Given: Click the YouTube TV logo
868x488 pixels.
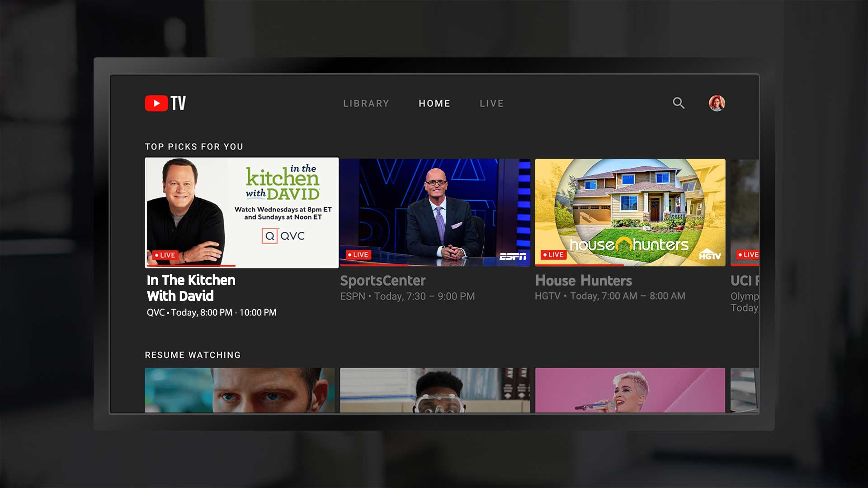Looking at the screenshot, I should point(165,103).
